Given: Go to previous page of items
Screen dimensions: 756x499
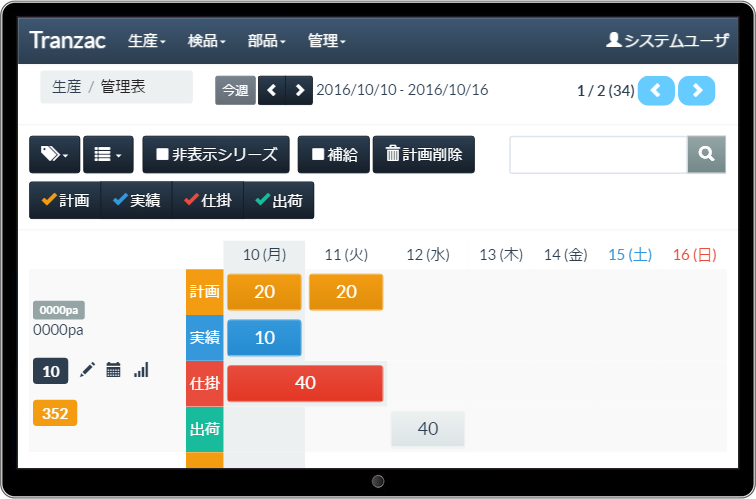Looking at the screenshot, I should pyautogui.click(x=656, y=91).
